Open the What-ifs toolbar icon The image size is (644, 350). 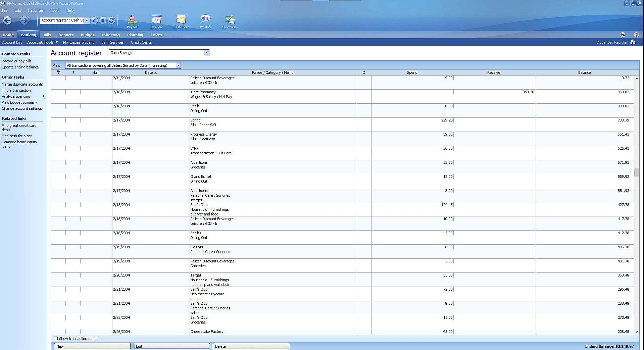coord(205,22)
